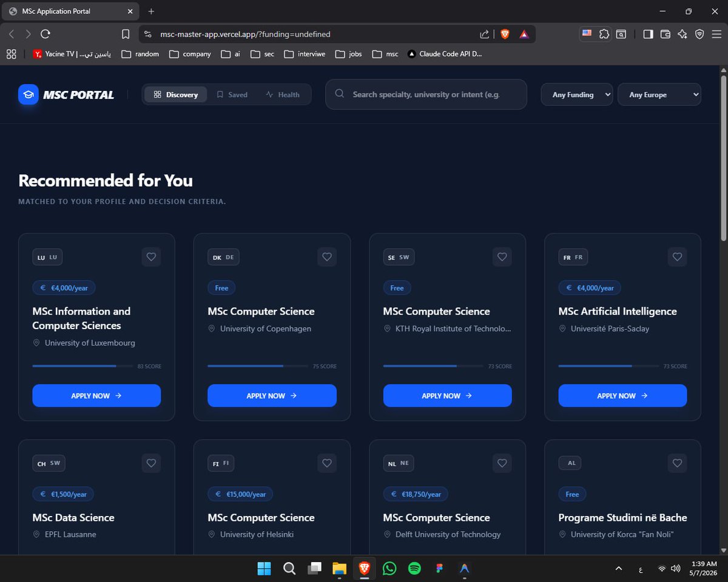Favorite the University of Helsinki card
Image resolution: width=728 pixels, height=582 pixels.
coord(327,463)
